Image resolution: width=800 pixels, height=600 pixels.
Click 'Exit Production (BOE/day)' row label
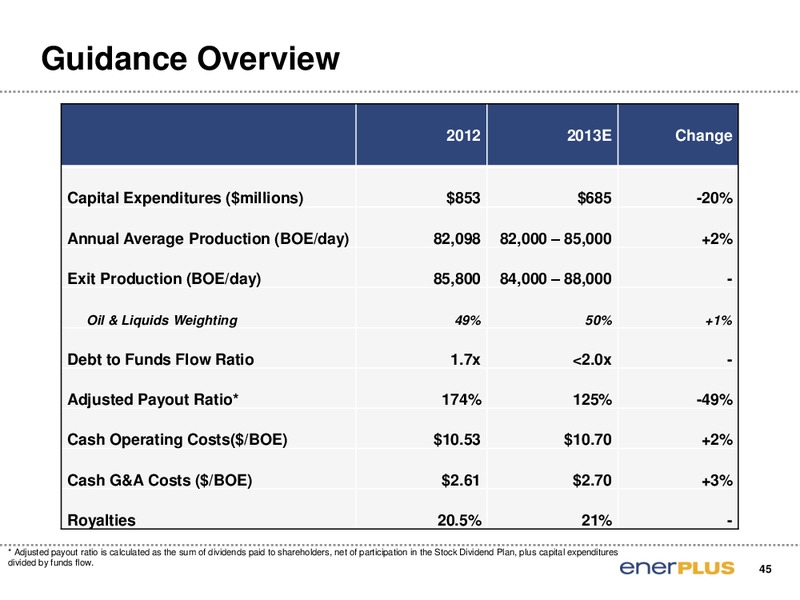pyautogui.click(x=164, y=279)
